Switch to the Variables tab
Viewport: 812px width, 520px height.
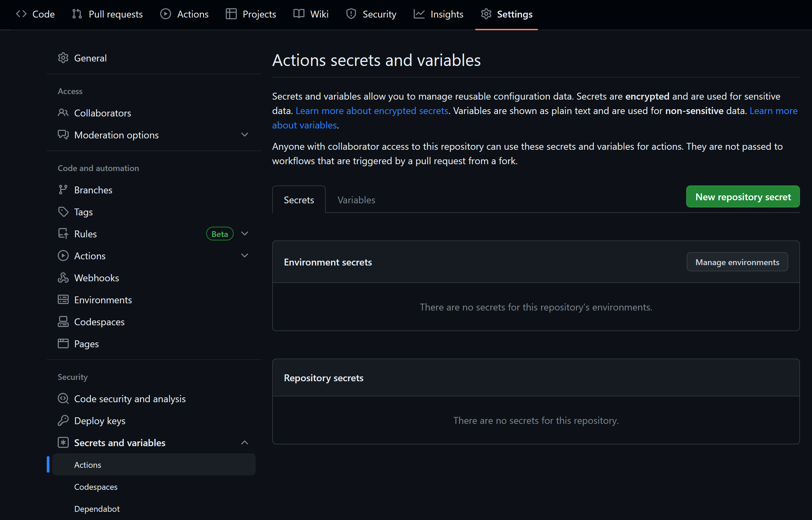(356, 200)
